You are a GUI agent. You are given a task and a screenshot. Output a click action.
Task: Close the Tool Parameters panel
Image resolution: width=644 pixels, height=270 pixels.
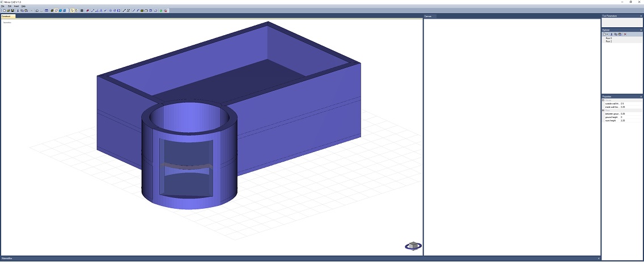(641, 16)
